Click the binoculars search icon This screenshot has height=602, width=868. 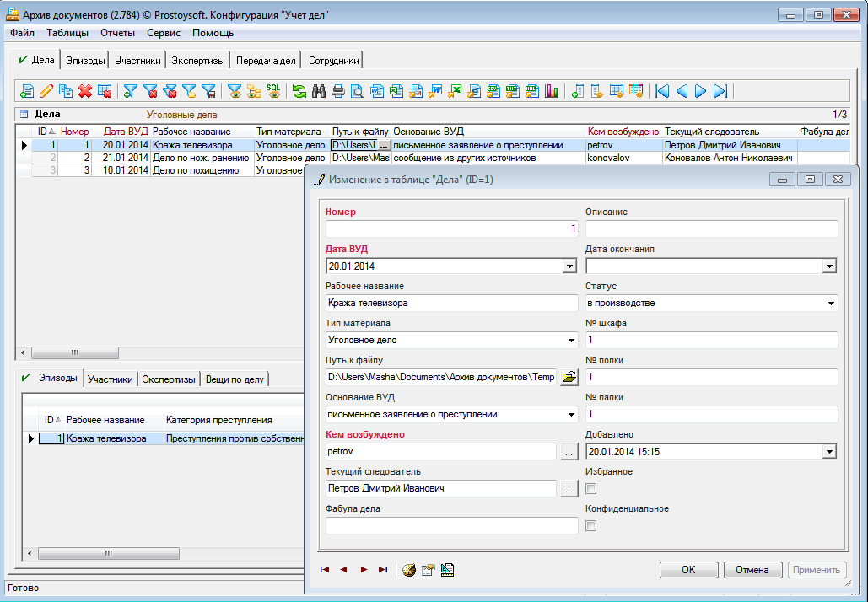pyautogui.click(x=319, y=91)
